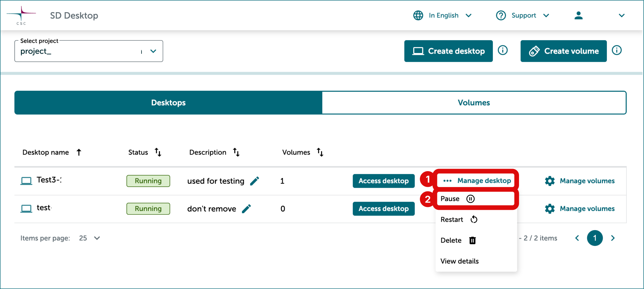Manage volumes for Test3 row
Screen dimensions: 644x289
pyautogui.click(x=580, y=181)
